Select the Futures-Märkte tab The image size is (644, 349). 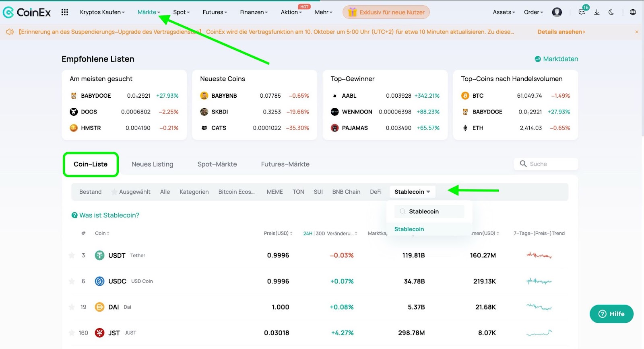[x=285, y=164]
